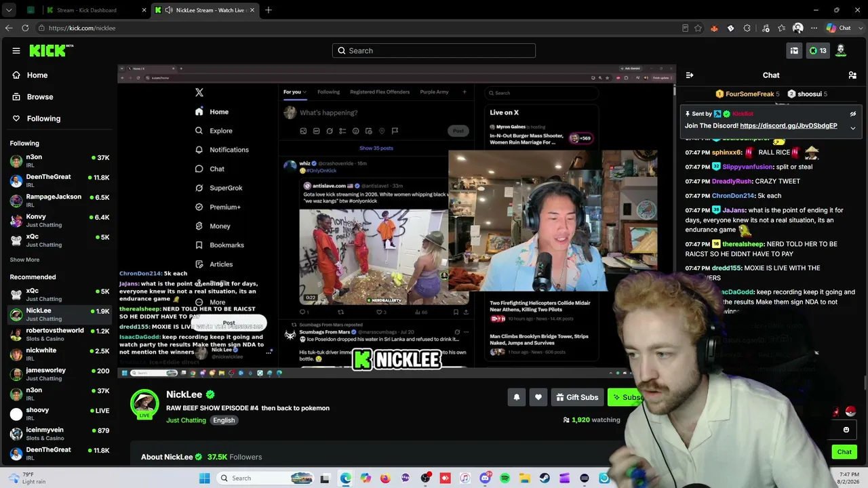This screenshot has height=488, width=868.
Task: Open DreadlyRush chat username
Action: click(735, 182)
